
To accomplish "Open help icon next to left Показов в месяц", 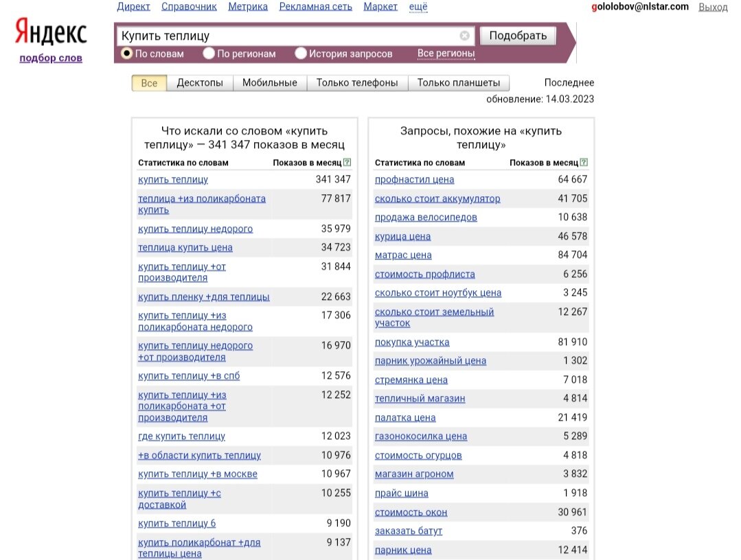I will click(x=347, y=163).
